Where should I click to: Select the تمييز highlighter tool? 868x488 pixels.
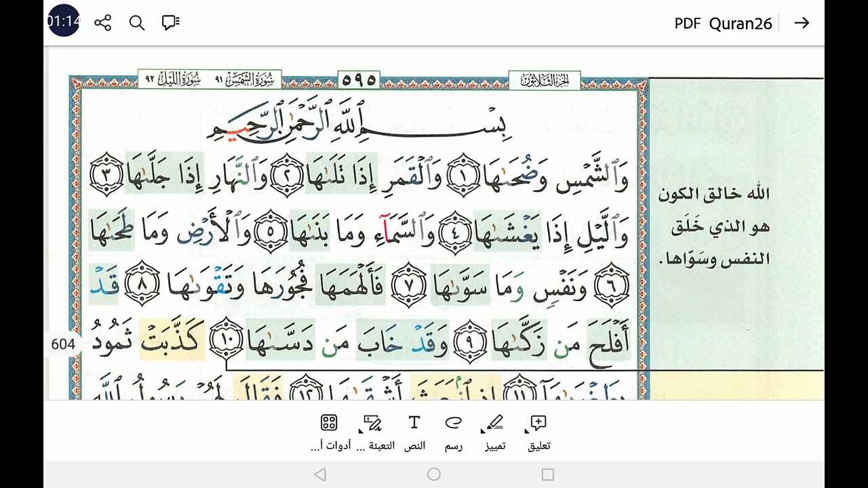pyautogui.click(x=495, y=433)
